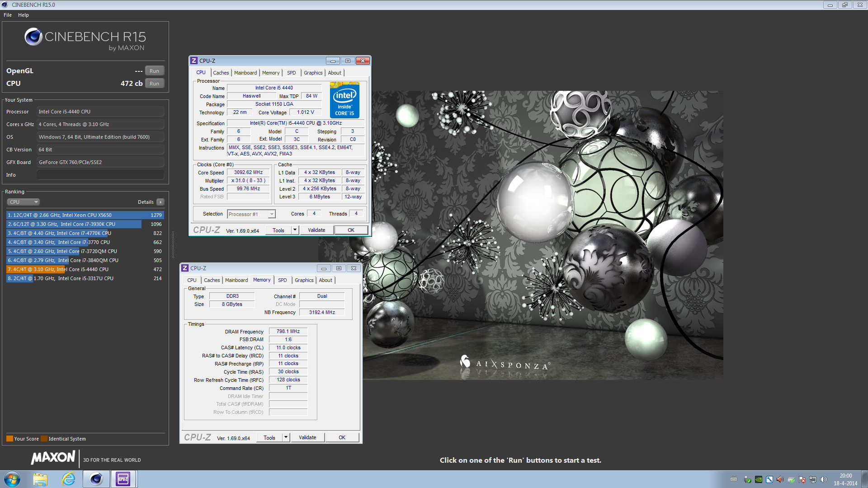Open Mainboard tab in lower CPU-Z window
The width and height of the screenshot is (868, 488).
(236, 280)
